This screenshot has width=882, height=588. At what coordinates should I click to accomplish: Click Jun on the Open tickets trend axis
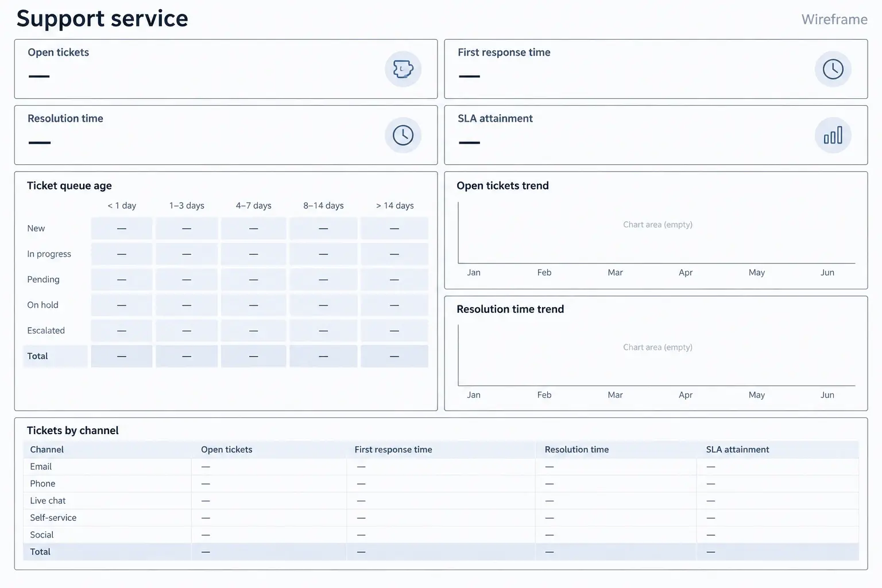click(827, 273)
